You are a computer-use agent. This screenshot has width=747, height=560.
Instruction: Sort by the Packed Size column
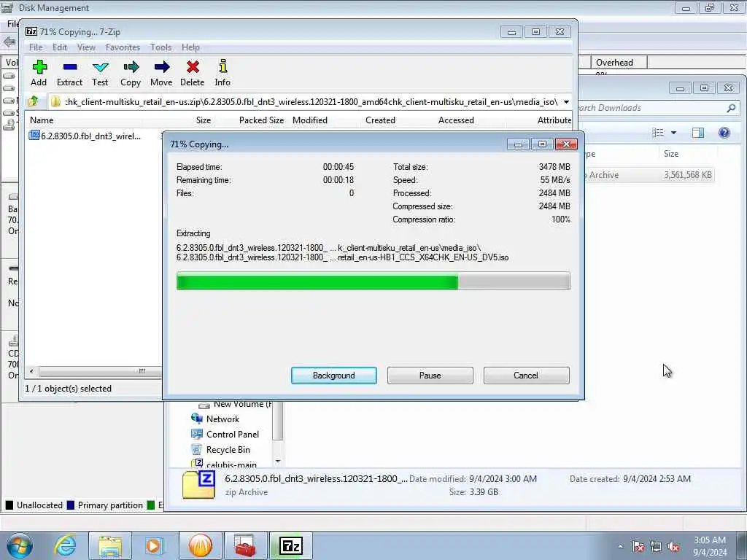point(261,120)
